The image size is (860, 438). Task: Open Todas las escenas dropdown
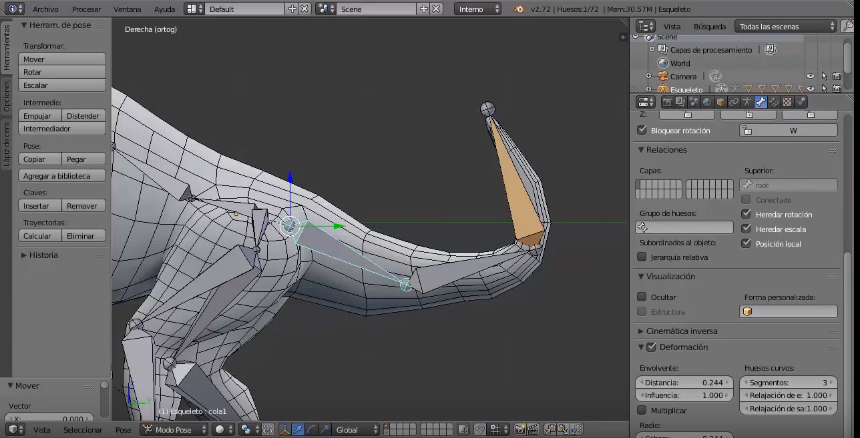pos(786,26)
